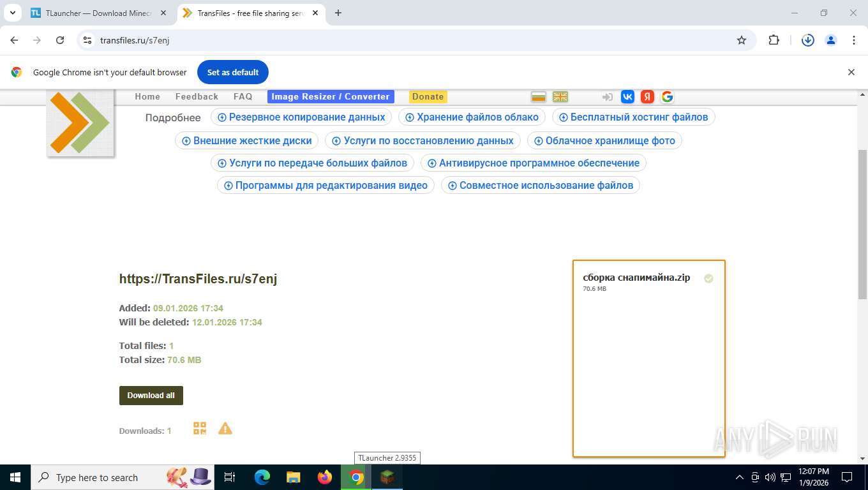Open Резервное копирование данных link
868x490 pixels.
301,117
